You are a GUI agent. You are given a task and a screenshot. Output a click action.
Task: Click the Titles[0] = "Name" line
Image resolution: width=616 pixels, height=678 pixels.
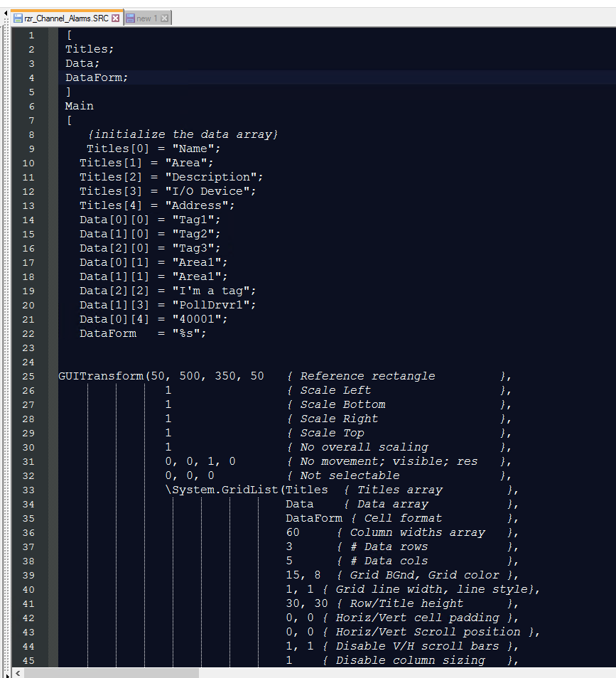[153, 149]
